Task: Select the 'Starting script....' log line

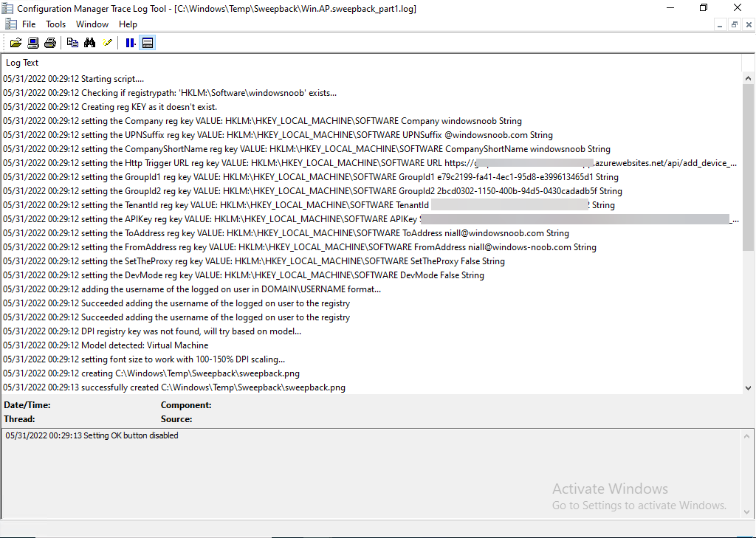Action: [x=371, y=79]
